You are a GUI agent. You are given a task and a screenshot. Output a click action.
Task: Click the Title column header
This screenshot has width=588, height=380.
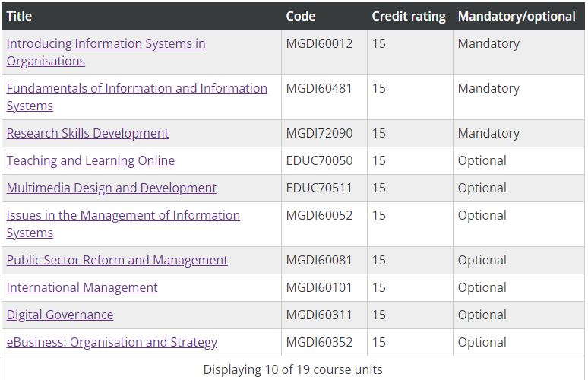click(x=20, y=16)
